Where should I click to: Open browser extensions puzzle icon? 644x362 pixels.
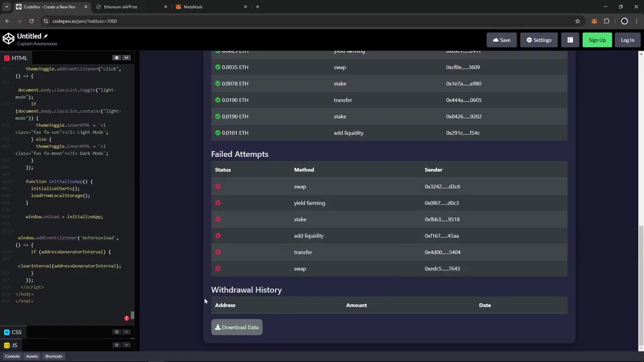tap(606, 21)
